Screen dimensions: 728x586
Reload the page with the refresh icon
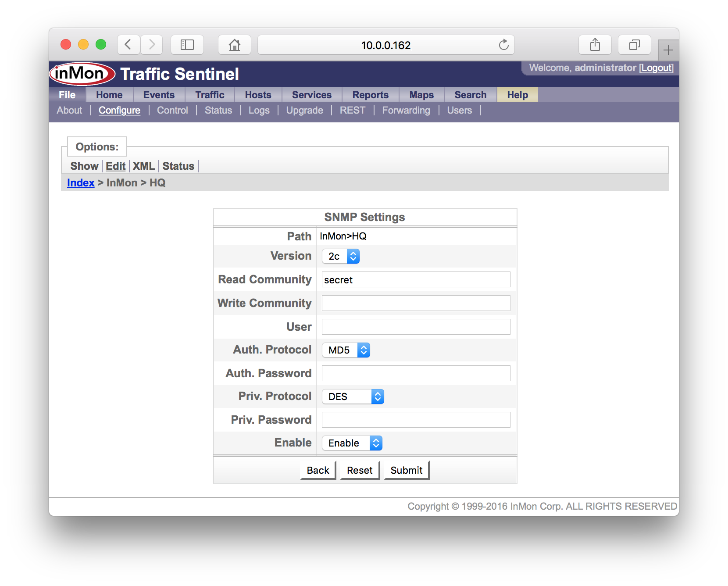click(x=503, y=45)
